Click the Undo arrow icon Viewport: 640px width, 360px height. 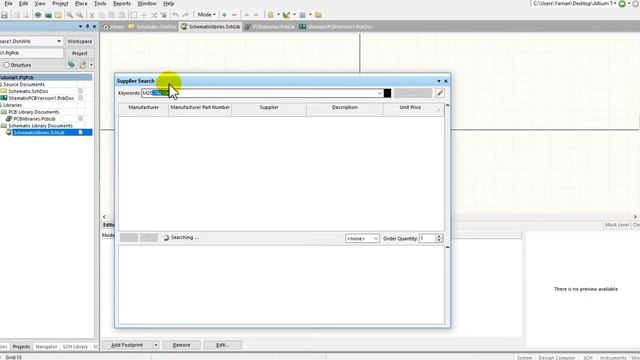[176, 15]
